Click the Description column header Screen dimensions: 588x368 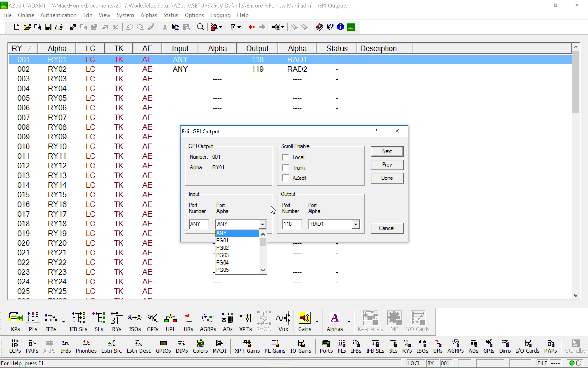coord(385,48)
